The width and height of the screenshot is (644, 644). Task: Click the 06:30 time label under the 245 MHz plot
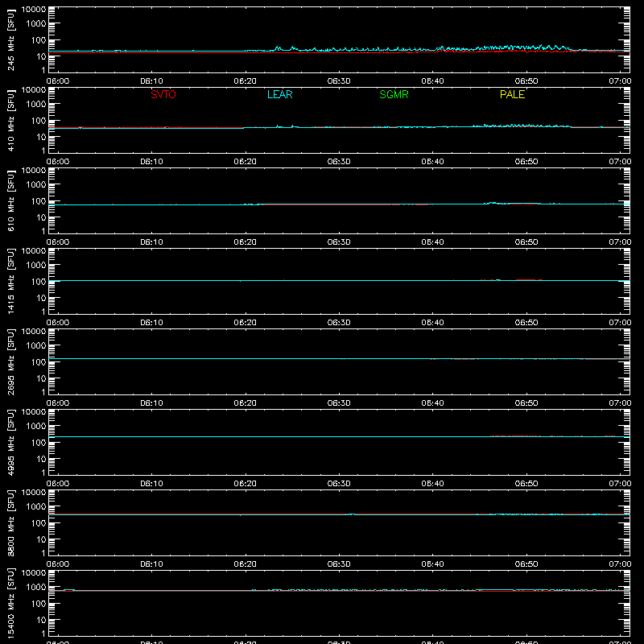[x=339, y=81]
